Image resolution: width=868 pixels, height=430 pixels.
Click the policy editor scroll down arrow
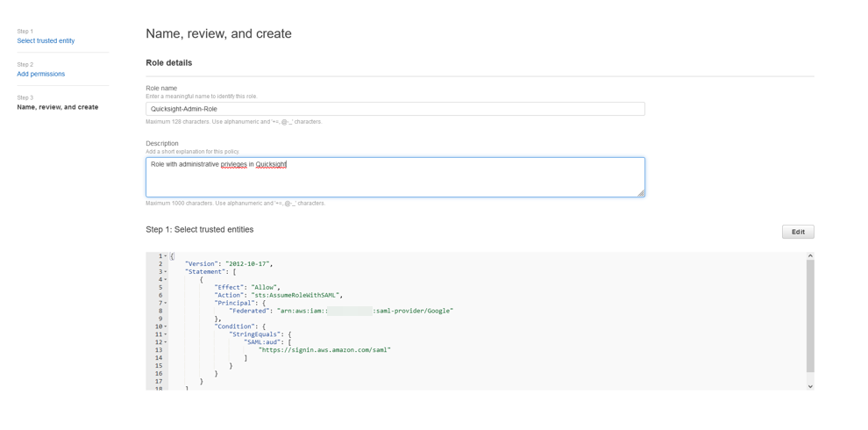tap(809, 386)
